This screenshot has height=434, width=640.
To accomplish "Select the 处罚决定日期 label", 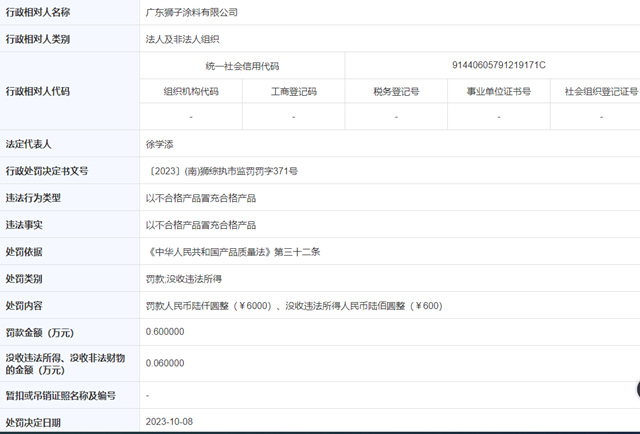I will (x=33, y=423).
